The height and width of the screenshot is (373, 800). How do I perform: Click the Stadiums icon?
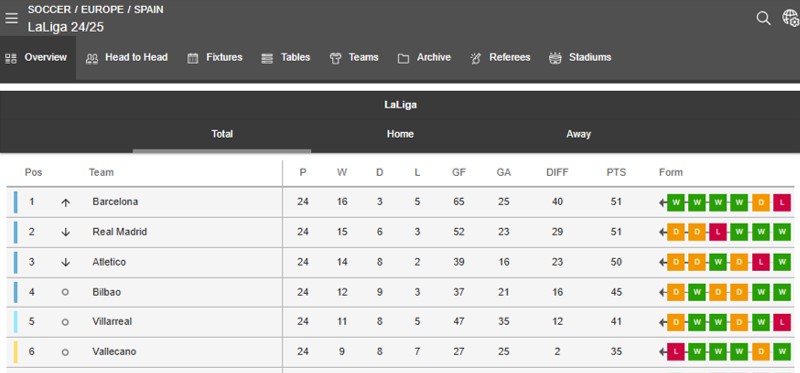(x=555, y=59)
